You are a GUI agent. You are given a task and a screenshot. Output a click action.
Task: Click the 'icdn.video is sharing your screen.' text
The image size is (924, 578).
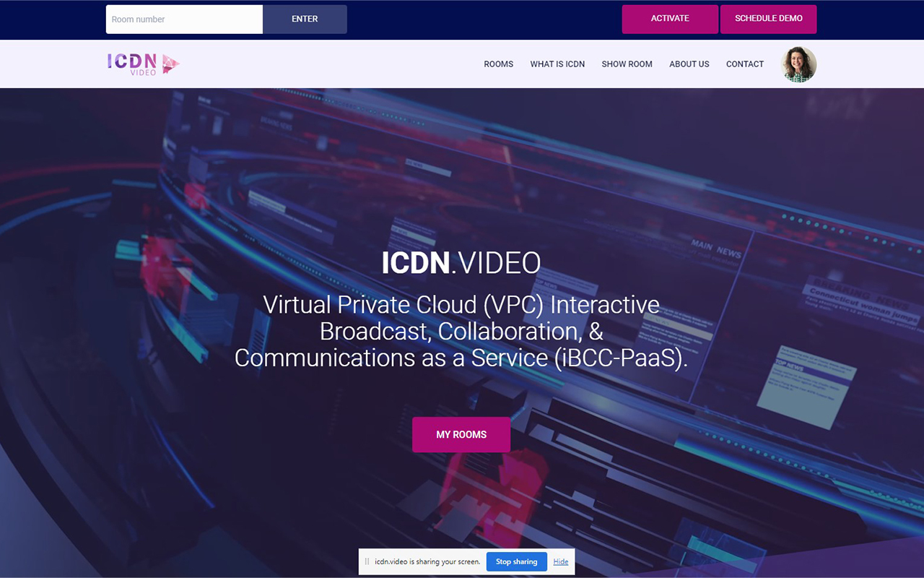pos(427,561)
